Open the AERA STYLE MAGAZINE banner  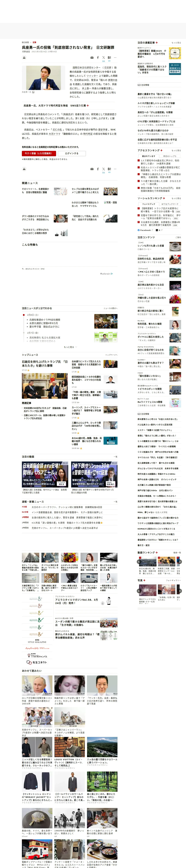coord(37,641)
